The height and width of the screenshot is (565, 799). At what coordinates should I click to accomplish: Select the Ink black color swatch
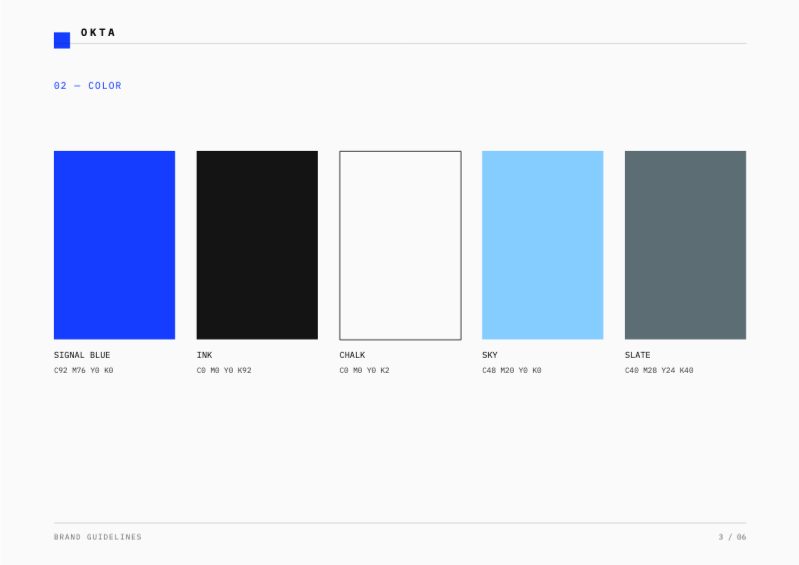click(x=257, y=245)
